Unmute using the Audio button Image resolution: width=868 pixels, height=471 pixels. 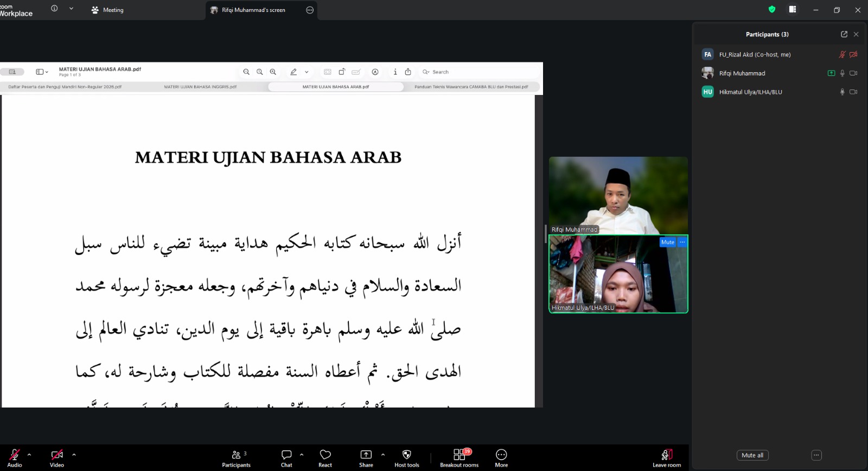pos(15,458)
